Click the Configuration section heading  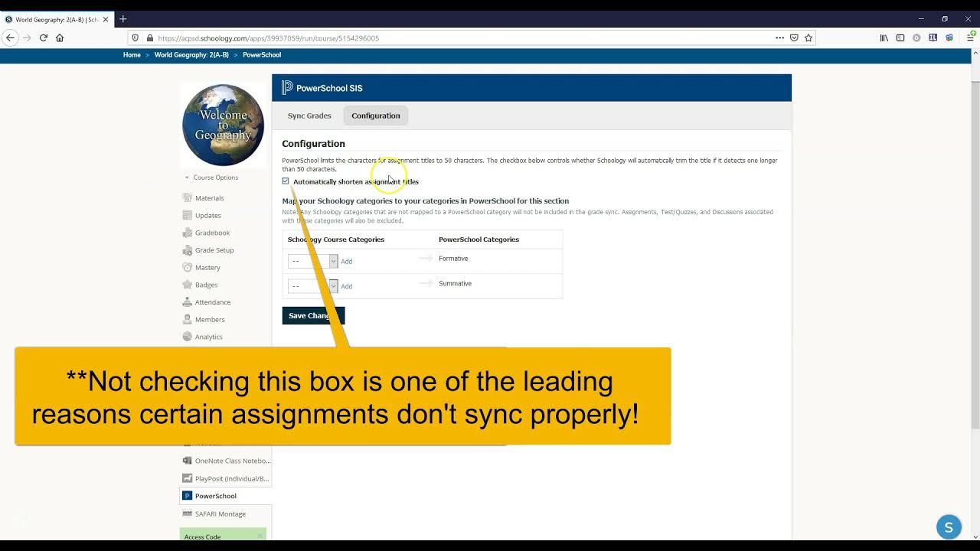(313, 144)
